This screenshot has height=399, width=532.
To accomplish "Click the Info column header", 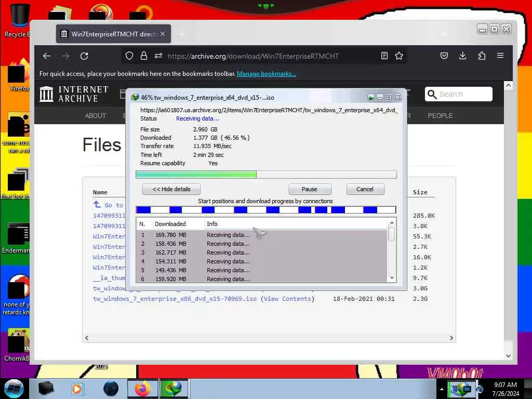I will (x=296, y=224).
